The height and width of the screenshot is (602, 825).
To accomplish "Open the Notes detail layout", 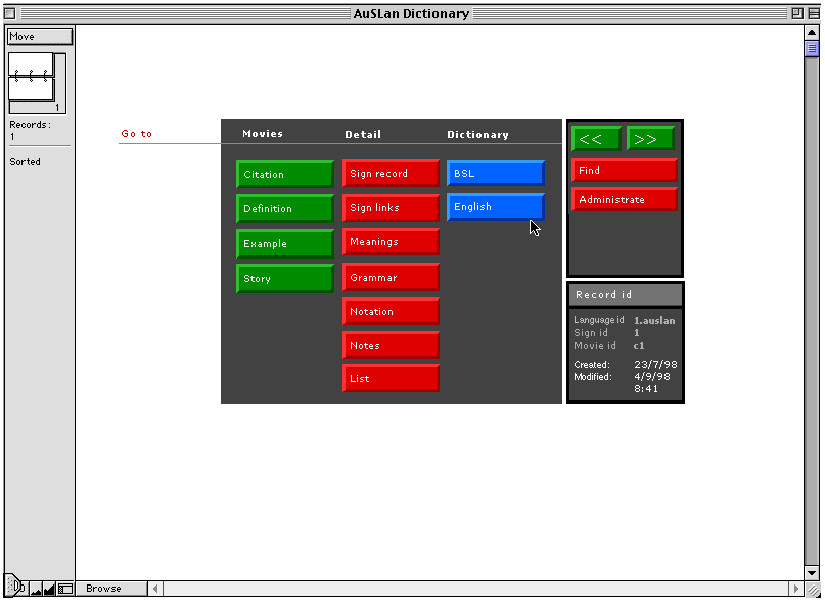I will point(390,345).
